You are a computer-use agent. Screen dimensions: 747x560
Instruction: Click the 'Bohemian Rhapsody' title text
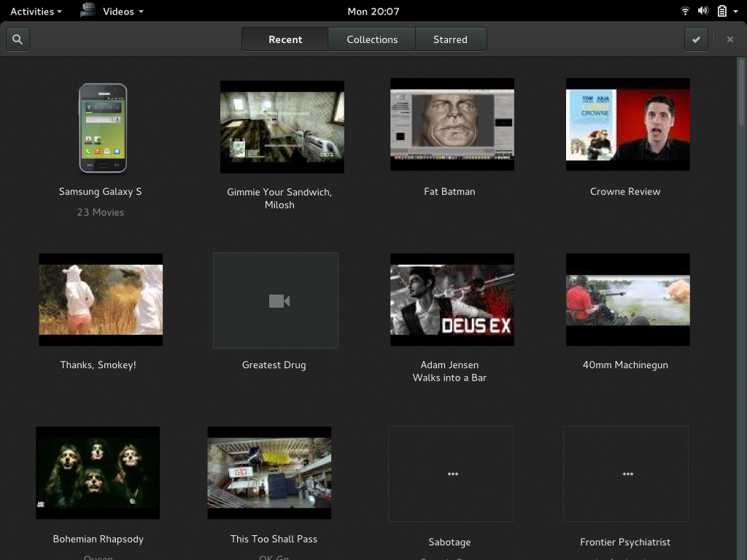click(98, 539)
